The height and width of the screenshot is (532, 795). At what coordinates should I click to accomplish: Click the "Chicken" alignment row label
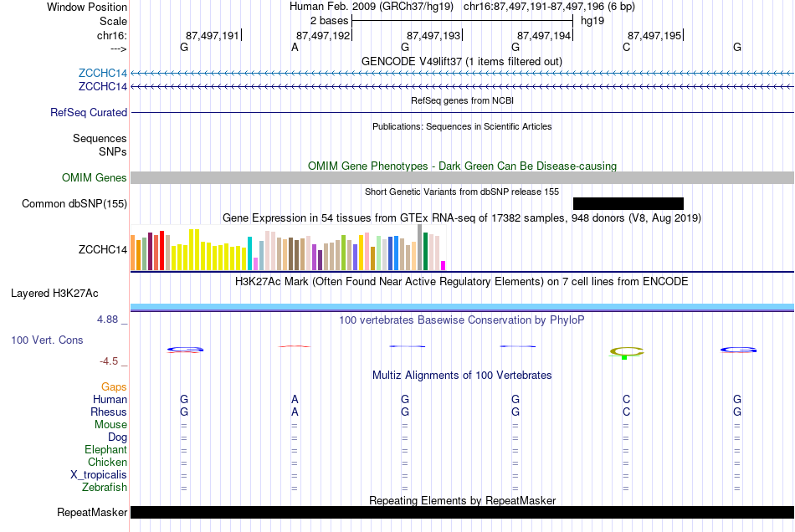[107, 462]
